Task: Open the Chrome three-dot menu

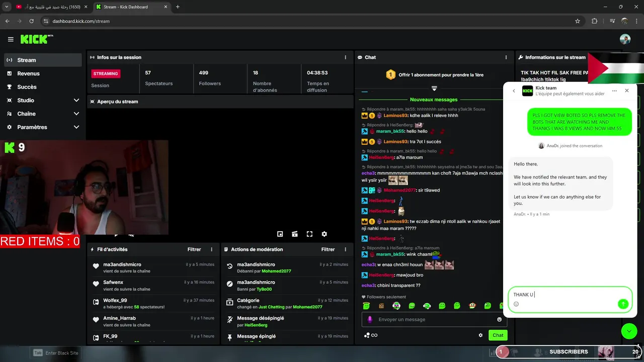Action: tap(636, 21)
